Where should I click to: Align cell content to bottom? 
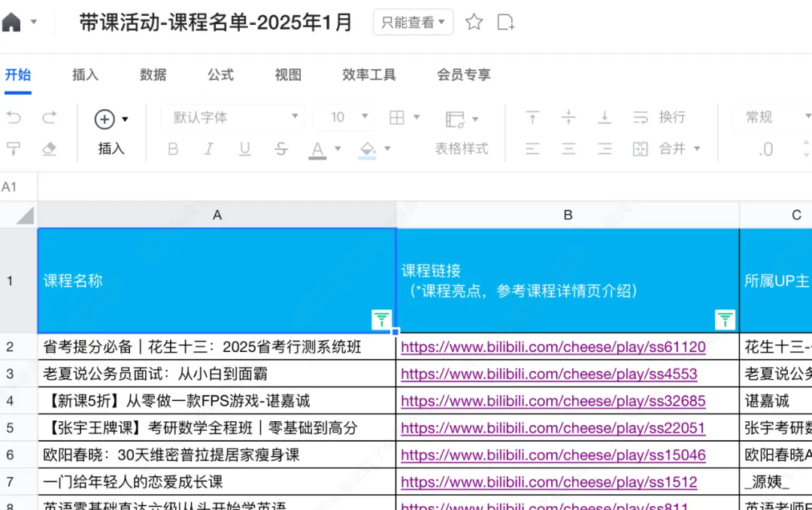pyautogui.click(x=604, y=117)
